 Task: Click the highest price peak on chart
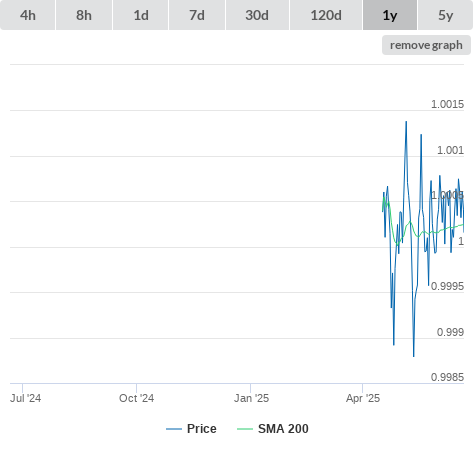(x=406, y=122)
